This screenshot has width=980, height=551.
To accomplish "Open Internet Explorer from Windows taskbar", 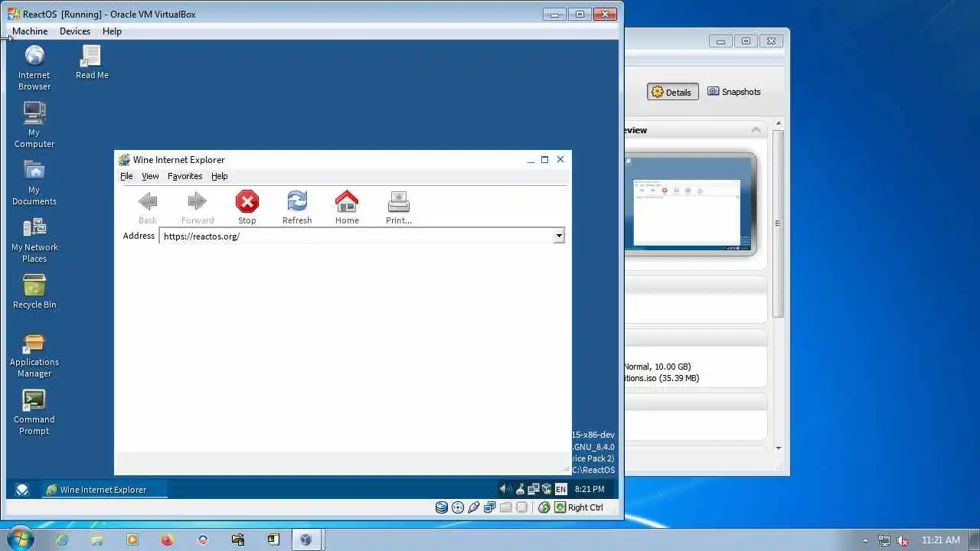I will pyautogui.click(x=62, y=540).
